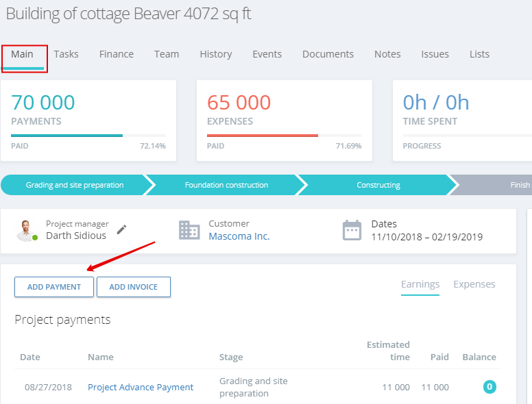View the History tab
The image size is (532, 404).
216,54
